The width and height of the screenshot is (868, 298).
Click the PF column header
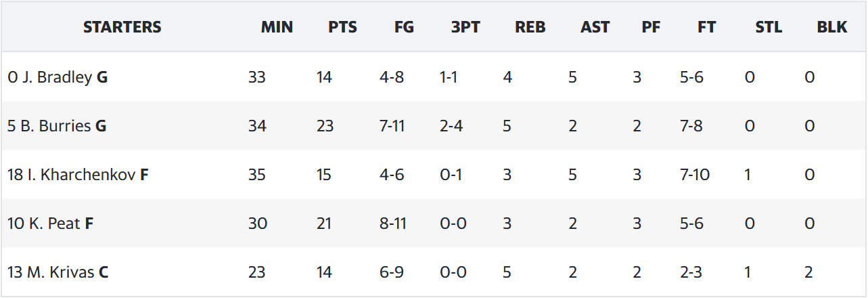(x=650, y=27)
